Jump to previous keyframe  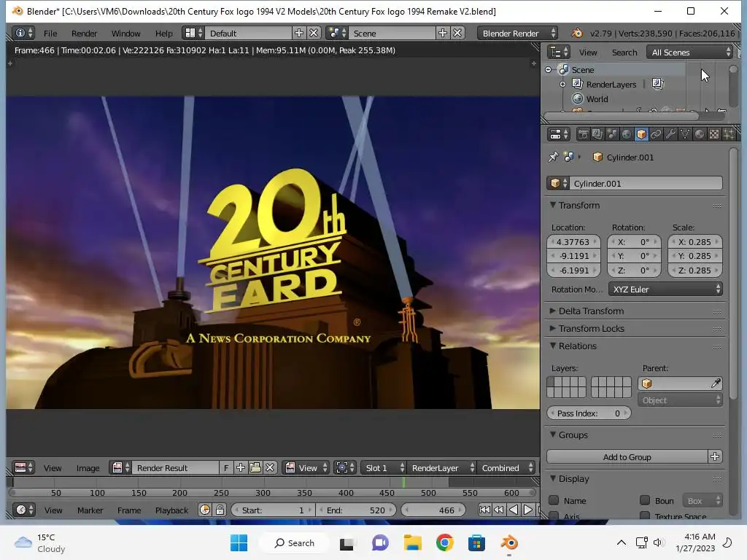click(x=499, y=510)
